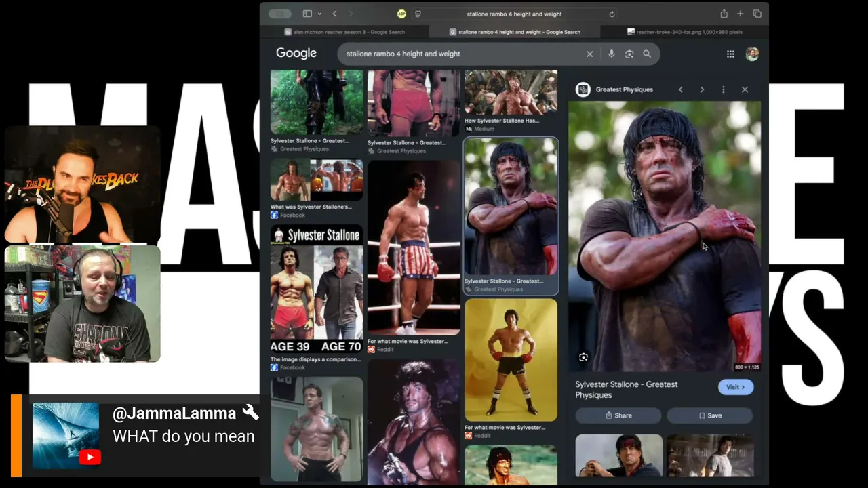Click the bottom webcam feed of man with headphones
The image size is (868, 488).
click(x=83, y=304)
